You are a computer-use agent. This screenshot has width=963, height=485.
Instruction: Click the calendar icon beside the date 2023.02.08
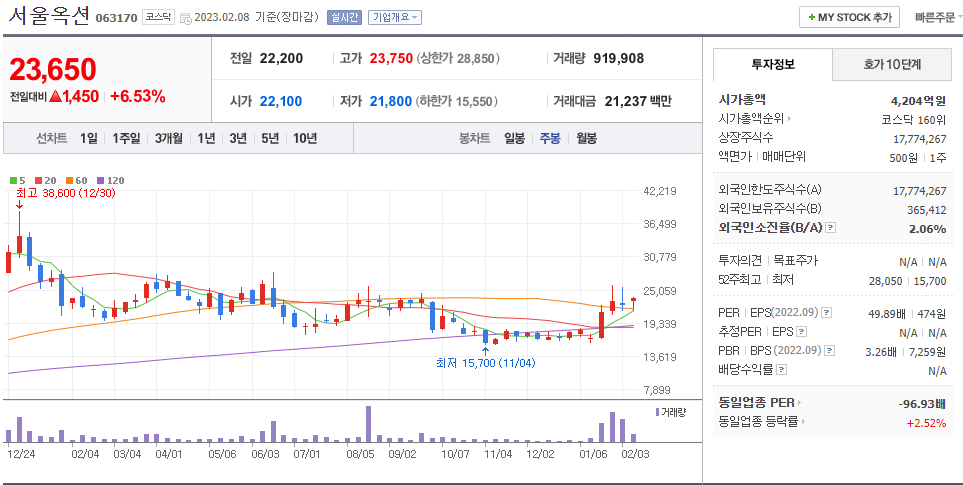tap(185, 18)
